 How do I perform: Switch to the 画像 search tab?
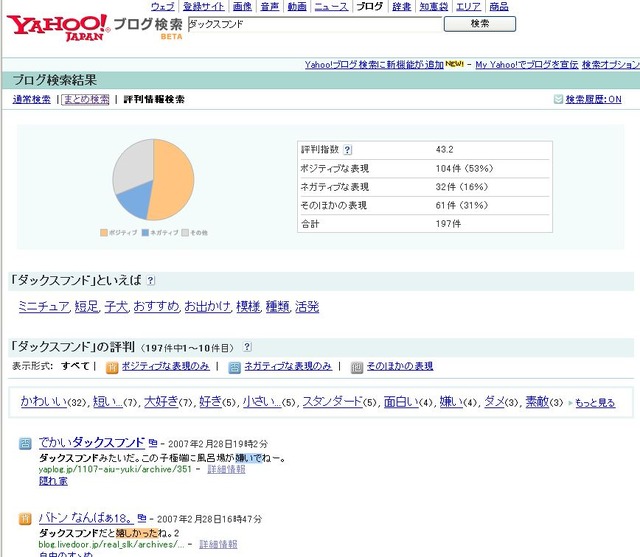[x=242, y=7]
